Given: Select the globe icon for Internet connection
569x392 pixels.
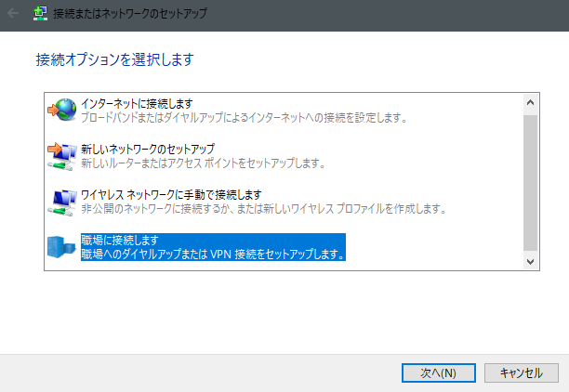Looking at the screenshot, I should click(x=62, y=110).
